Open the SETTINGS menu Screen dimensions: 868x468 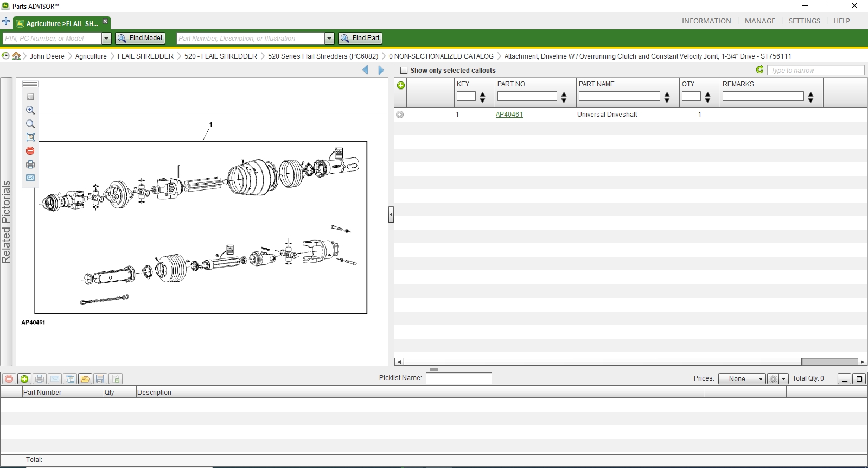[804, 21]
